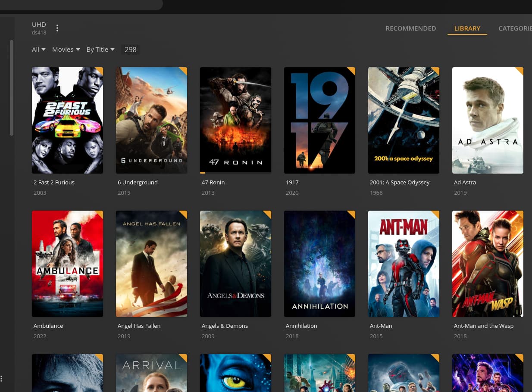Click the 47 Ronin title link
Viewport: 532px width, 392px height.
pyautogui.click(x=213, y=182)
